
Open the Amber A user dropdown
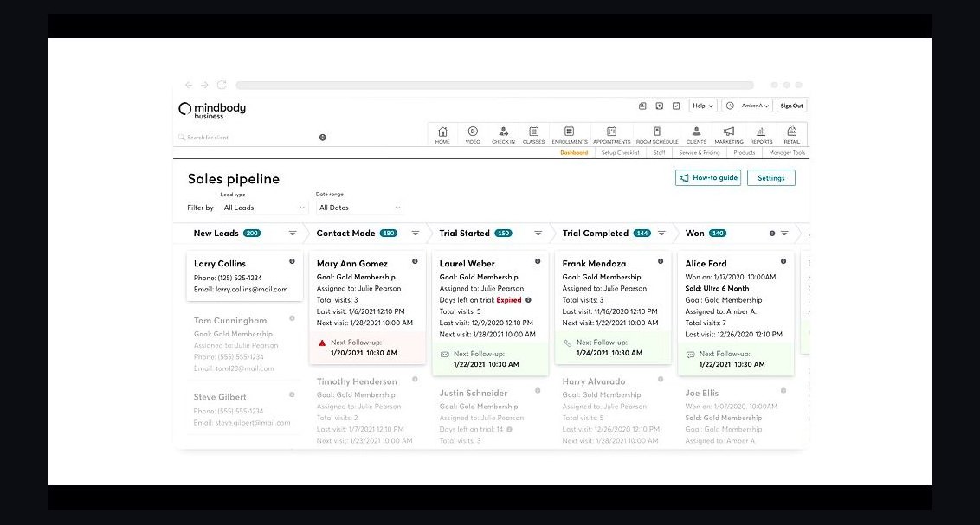click(x=755, y=106)
